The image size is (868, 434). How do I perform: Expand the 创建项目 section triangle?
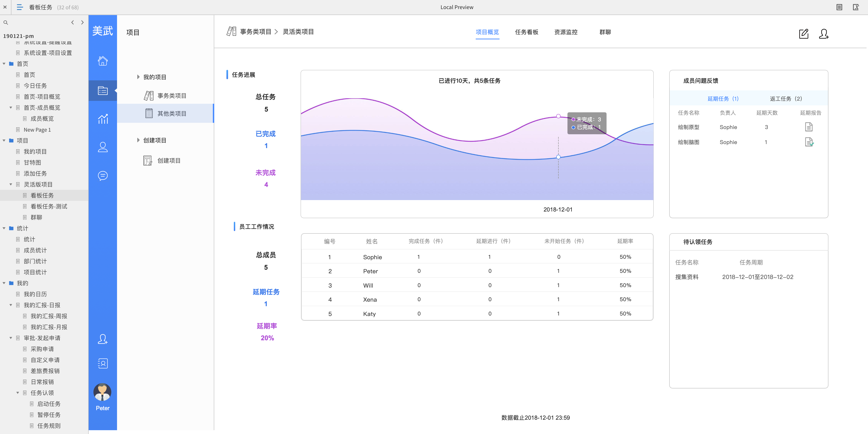(x=138, y=140)
